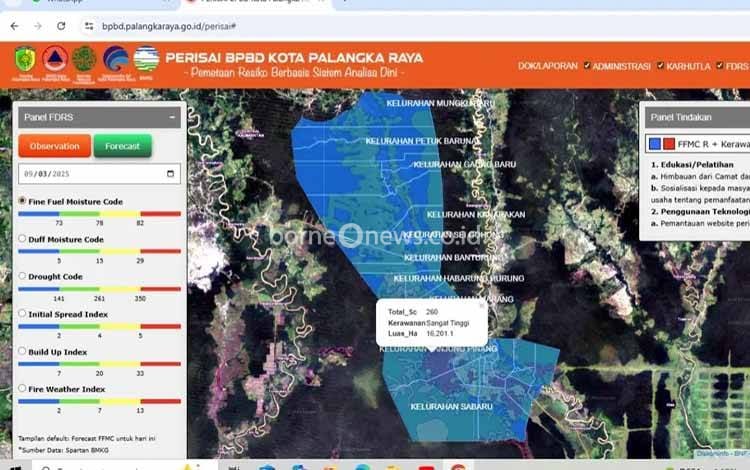
Task: Select Fine Fuel Moisture Code radio
Action: pyautogui.click(x=22, y=201)
